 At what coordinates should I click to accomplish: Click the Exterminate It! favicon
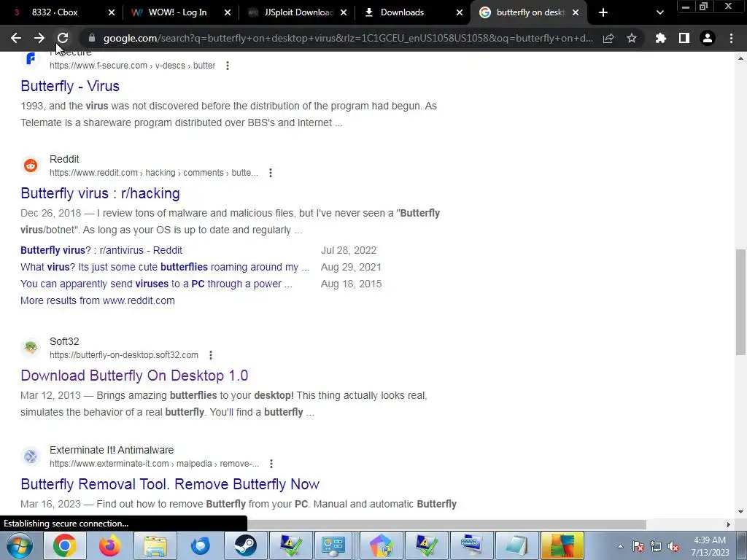(31, 456)
